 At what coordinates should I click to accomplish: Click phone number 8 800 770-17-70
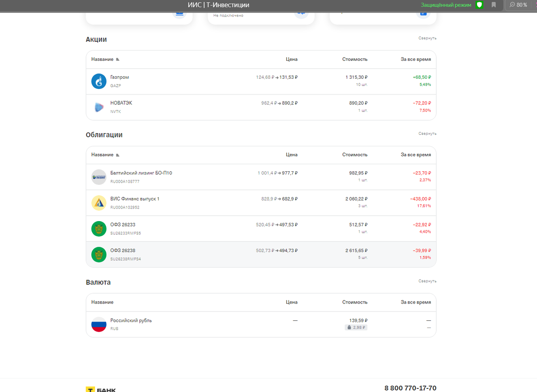pyautogui.click(x=410, y=388)
